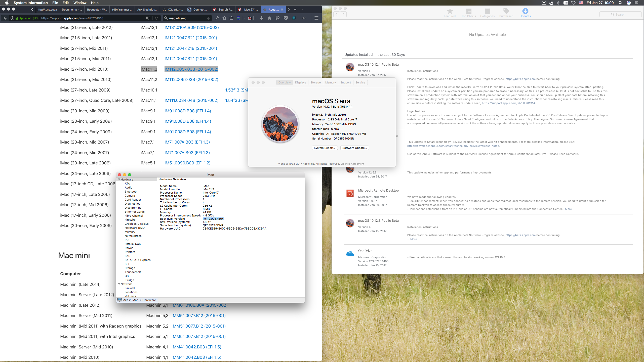Select USB in System Information sidebar
This screenshot has width=644, height=362.
tap(128, 276)
